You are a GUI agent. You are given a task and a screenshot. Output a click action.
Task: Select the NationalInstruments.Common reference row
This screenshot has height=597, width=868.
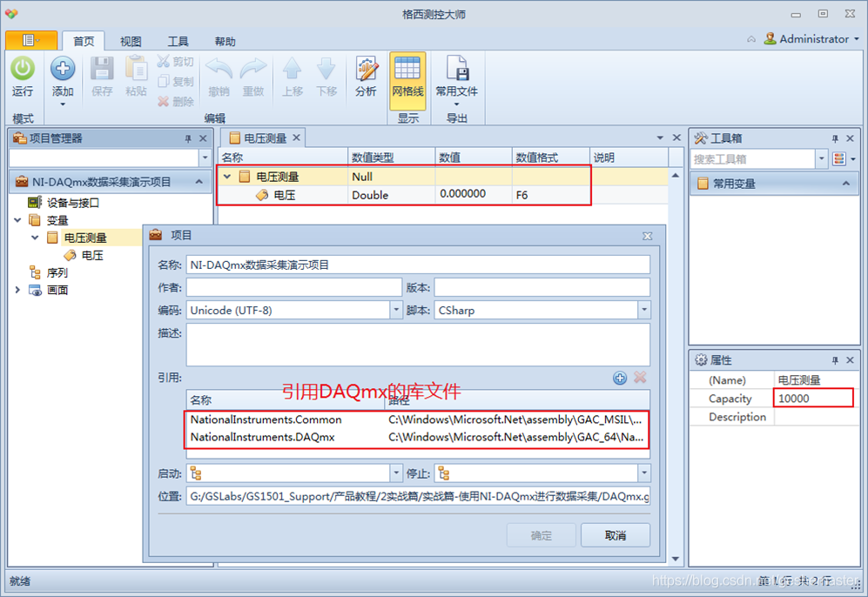[x=417, y=419]
